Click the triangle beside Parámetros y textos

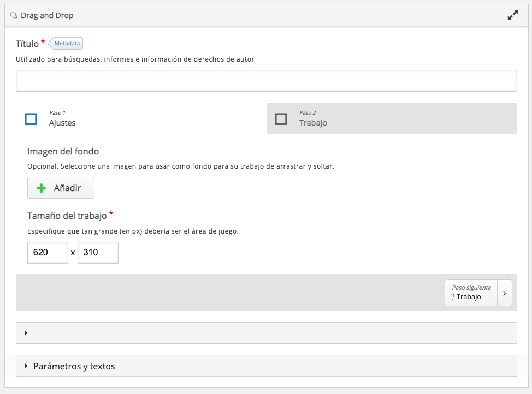coord(26,366)
